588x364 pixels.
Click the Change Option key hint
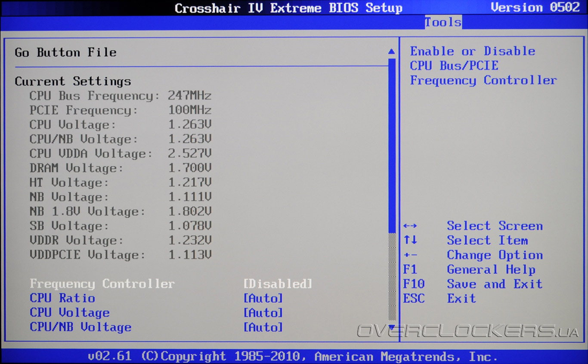click(473, 255)
